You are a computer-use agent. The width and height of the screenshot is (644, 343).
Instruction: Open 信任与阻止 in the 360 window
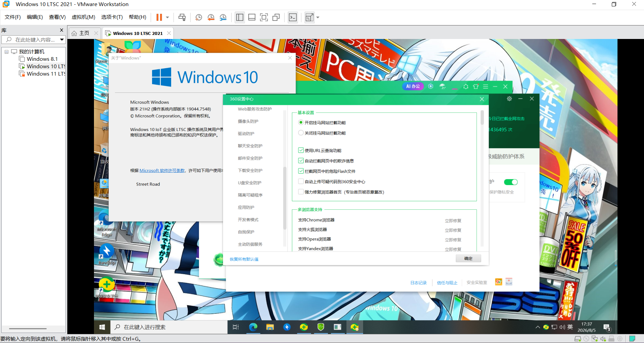tap(447, 283)
